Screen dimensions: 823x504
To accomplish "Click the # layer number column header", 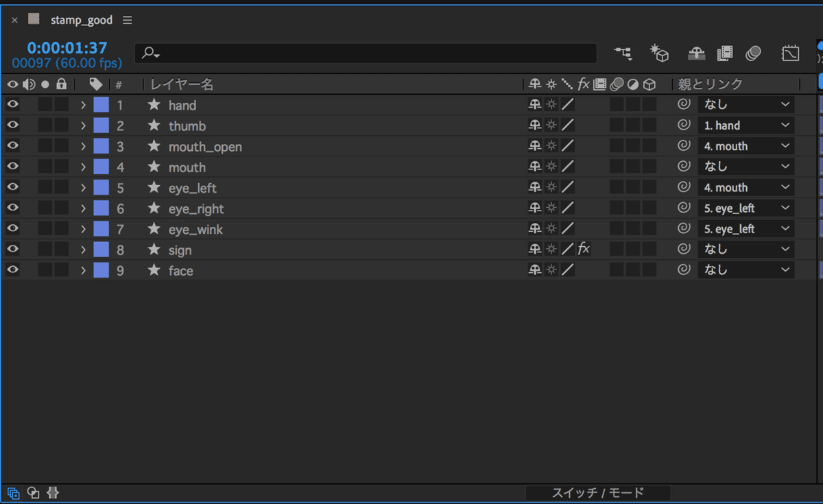I will tap(119, 84).
